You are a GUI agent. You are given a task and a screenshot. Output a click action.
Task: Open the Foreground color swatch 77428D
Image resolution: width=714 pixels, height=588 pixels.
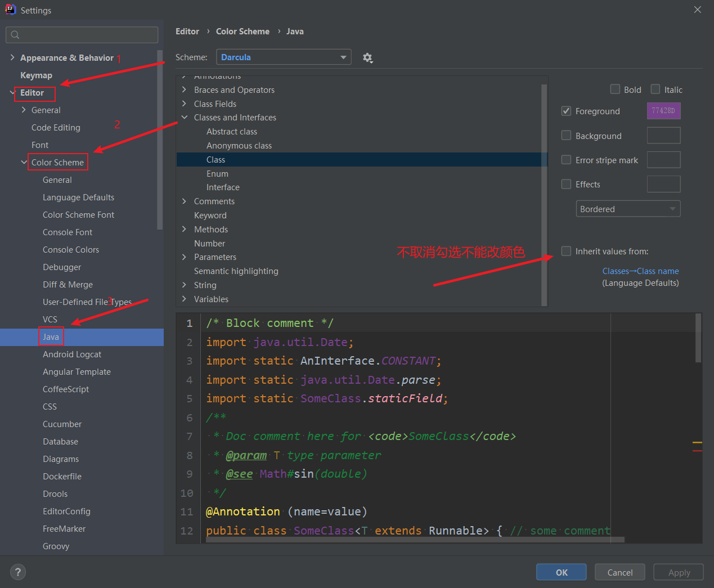click(664, 111)
